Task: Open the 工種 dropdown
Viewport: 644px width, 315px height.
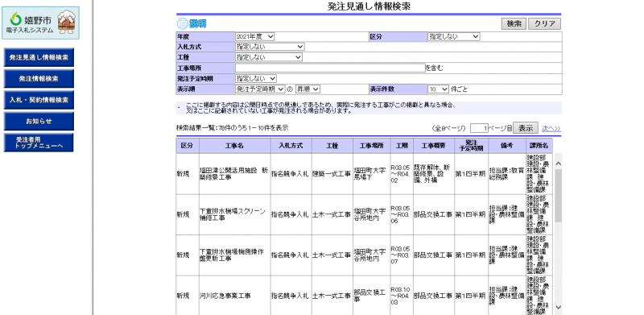Action: point(269,57)
